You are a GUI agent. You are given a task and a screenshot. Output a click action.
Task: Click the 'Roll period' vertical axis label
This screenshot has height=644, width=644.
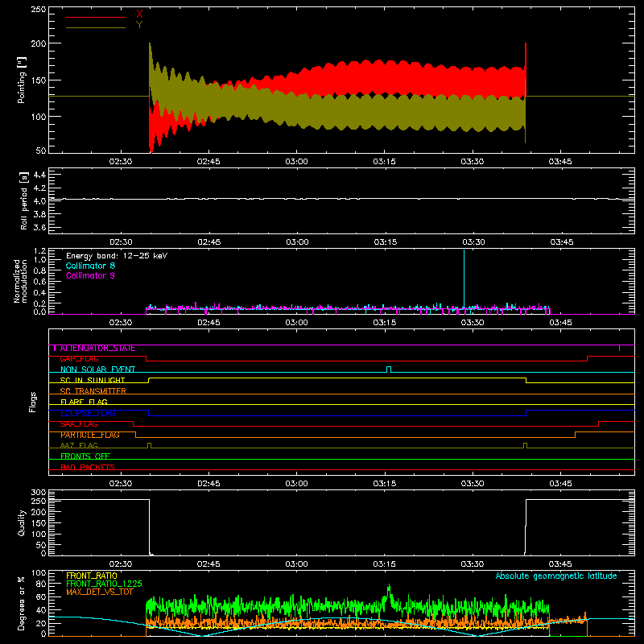tap(24, 200)
